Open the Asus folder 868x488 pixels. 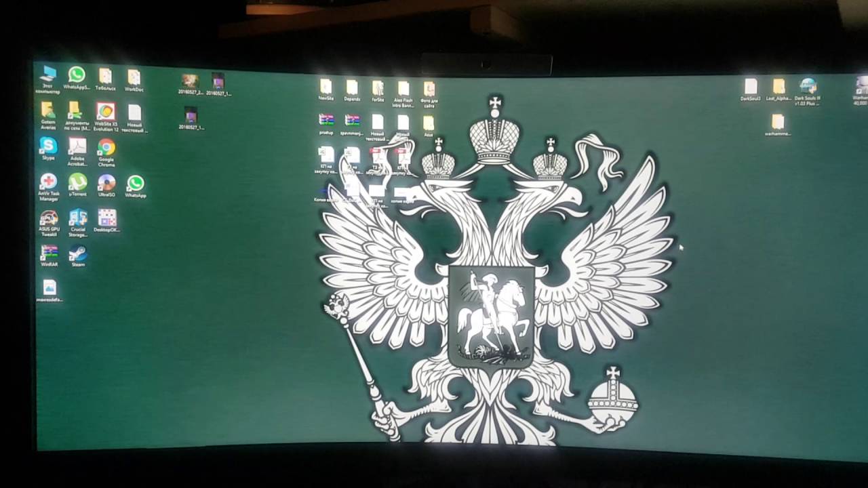tap(429, 127)
